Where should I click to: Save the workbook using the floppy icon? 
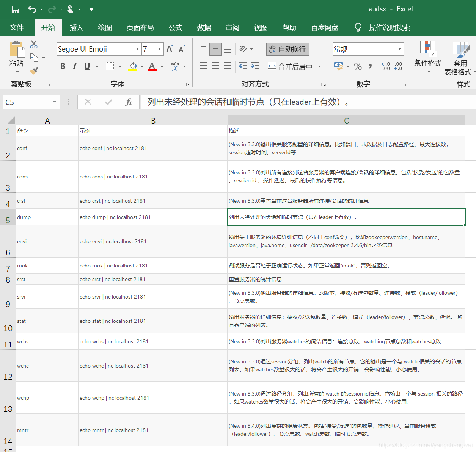click(16, 9)
